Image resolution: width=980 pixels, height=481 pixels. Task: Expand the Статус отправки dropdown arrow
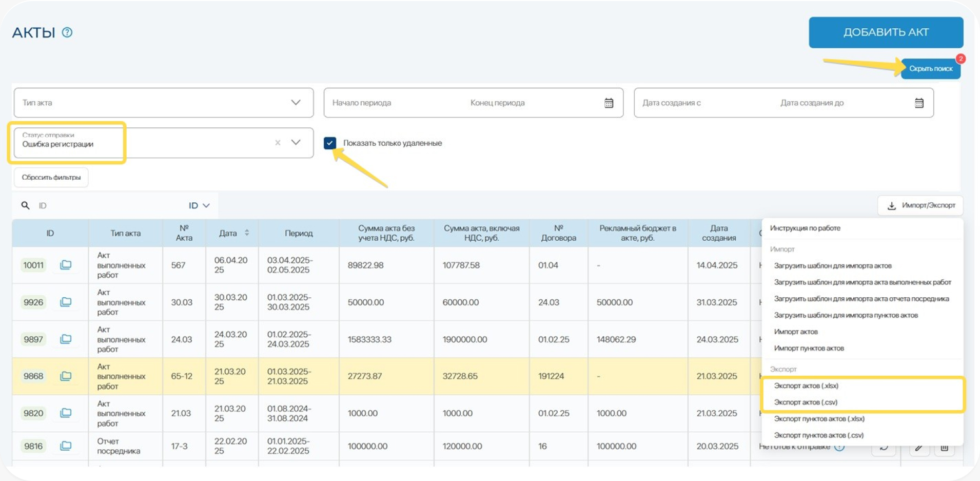(x=296, y=143)
